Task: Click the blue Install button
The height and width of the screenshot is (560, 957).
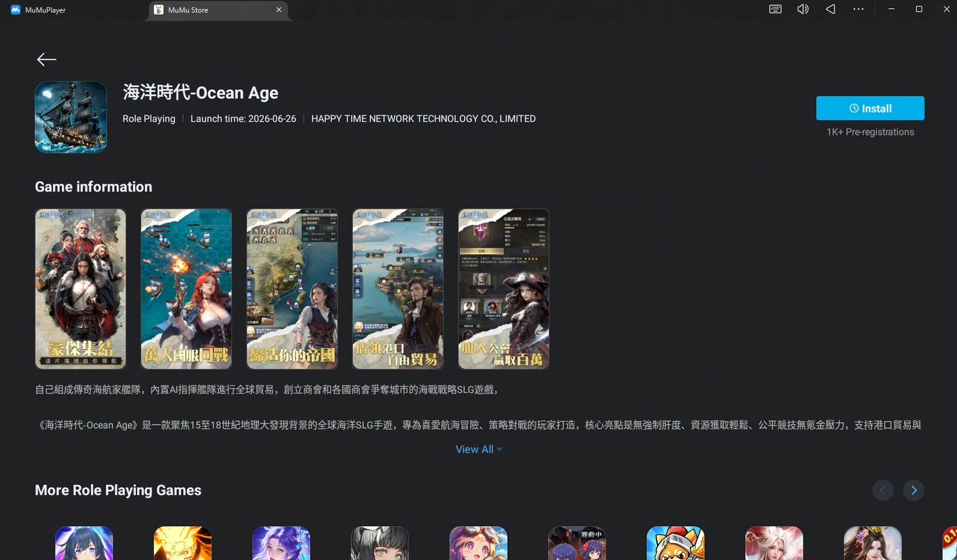Action: (x=870, y=108)
